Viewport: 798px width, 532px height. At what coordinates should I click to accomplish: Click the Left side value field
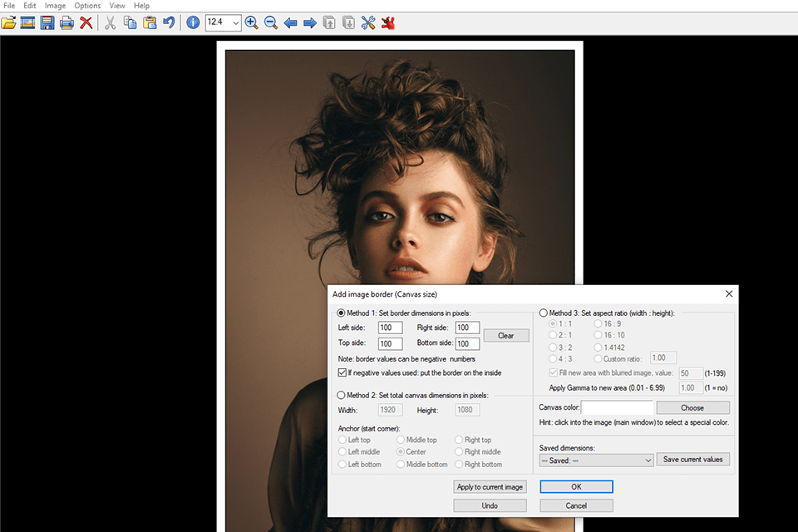point(391,328)
